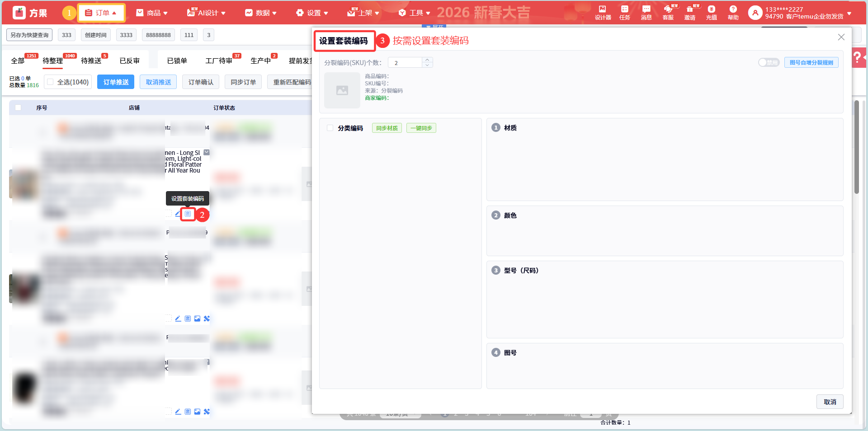The image size is (868, 431).
Task: Click the edit pencil icon in the Floral Patter row
Action: pyautogui.click(x=178, y=214)
